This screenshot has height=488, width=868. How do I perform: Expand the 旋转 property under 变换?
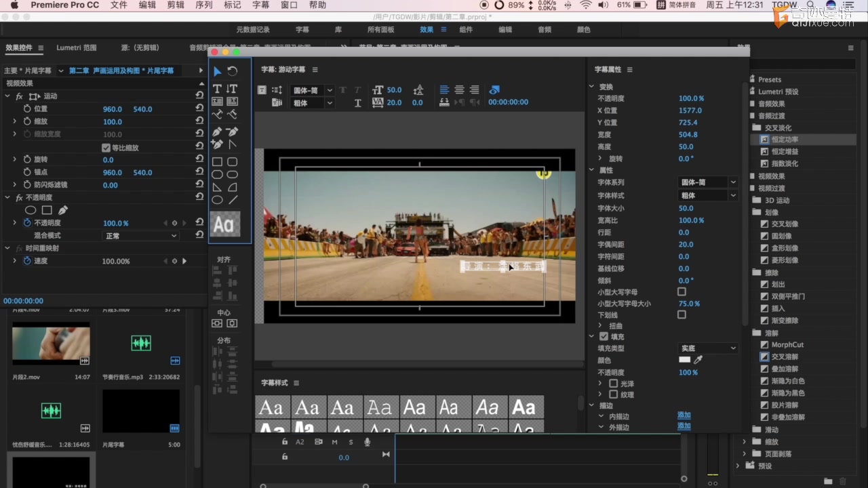click(x=600, y=159)
